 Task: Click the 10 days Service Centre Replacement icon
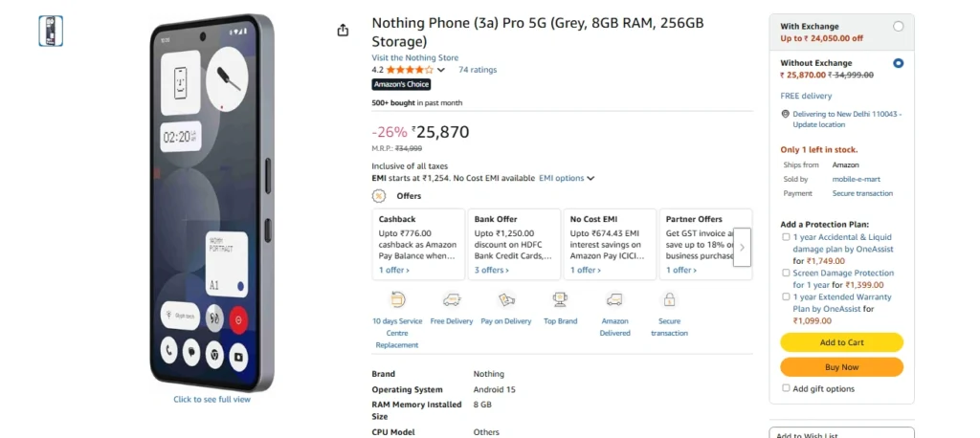click(x=397, y=300)
